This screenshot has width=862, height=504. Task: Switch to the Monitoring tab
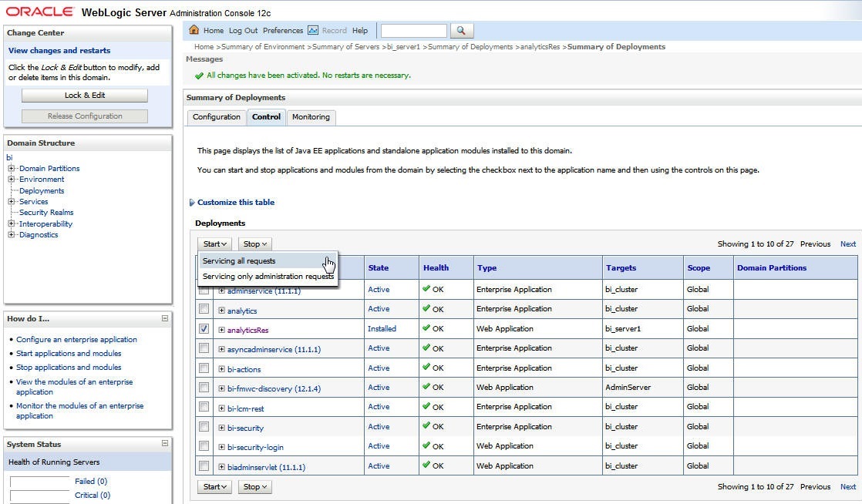(x=311, y=117)
